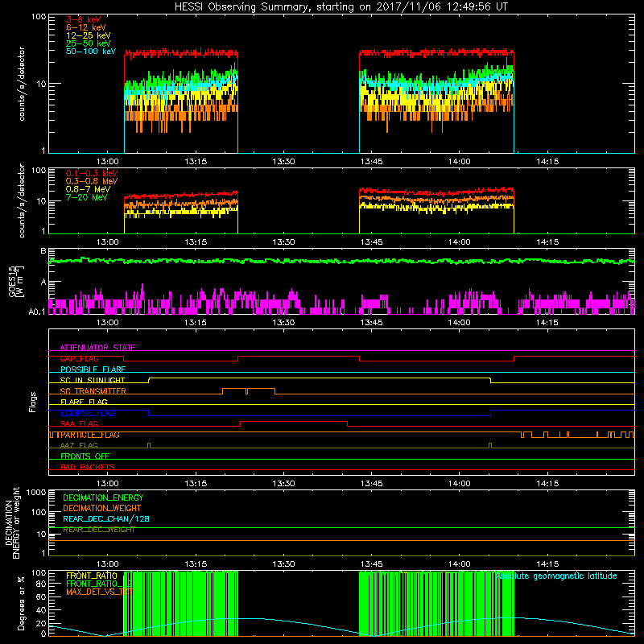Click the "SC_IN_SUNLIGHT" flag label
Image resolution: width=644 pixels, height=644 pixels.
point(93,380)
